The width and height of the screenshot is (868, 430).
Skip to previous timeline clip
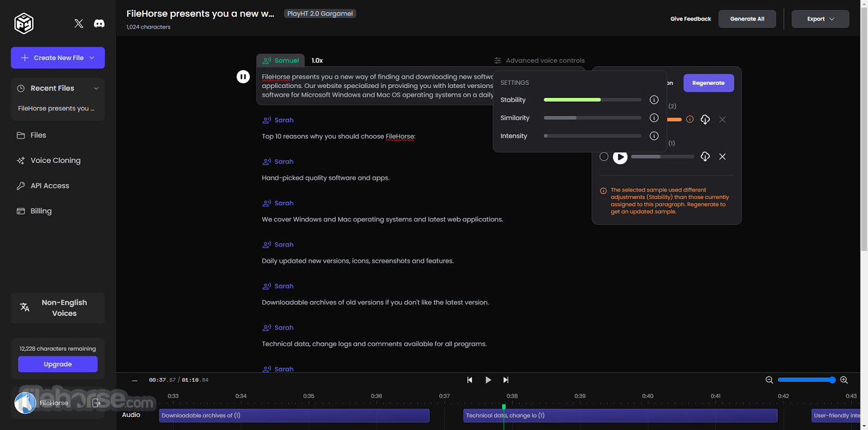pyautogui.click(x=470, y=380)
